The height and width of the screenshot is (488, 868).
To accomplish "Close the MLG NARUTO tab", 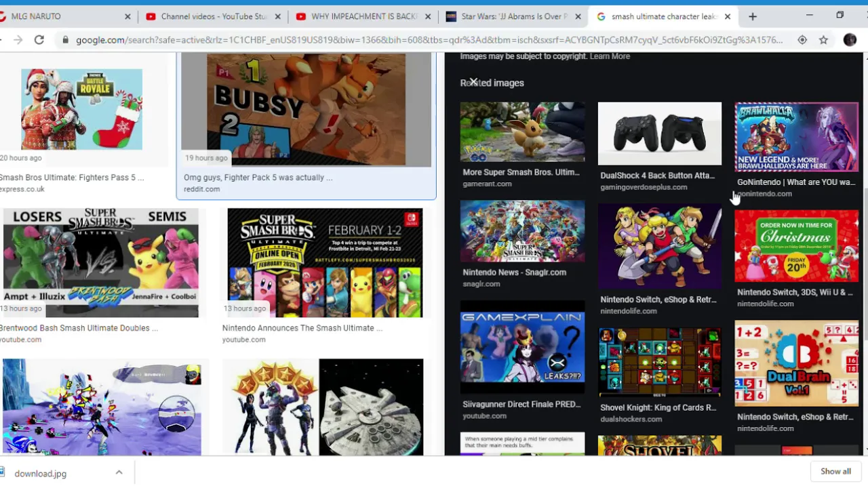I will [127, 16].
